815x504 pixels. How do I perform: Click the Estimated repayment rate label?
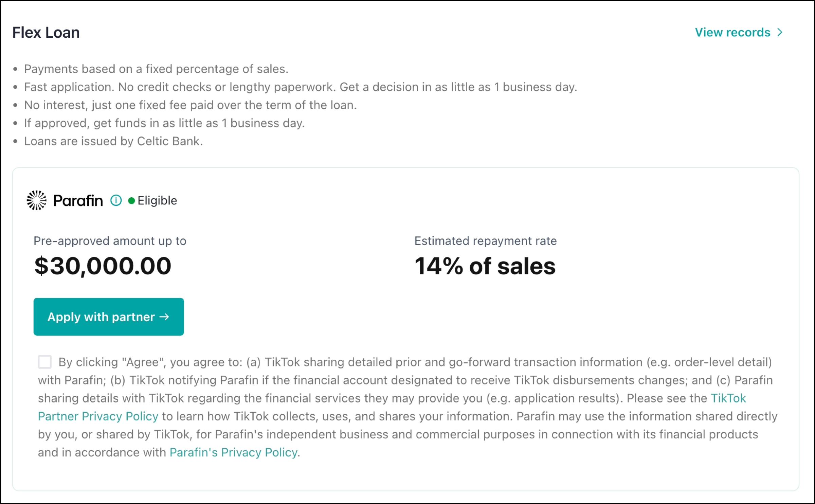tap(485, 241)
